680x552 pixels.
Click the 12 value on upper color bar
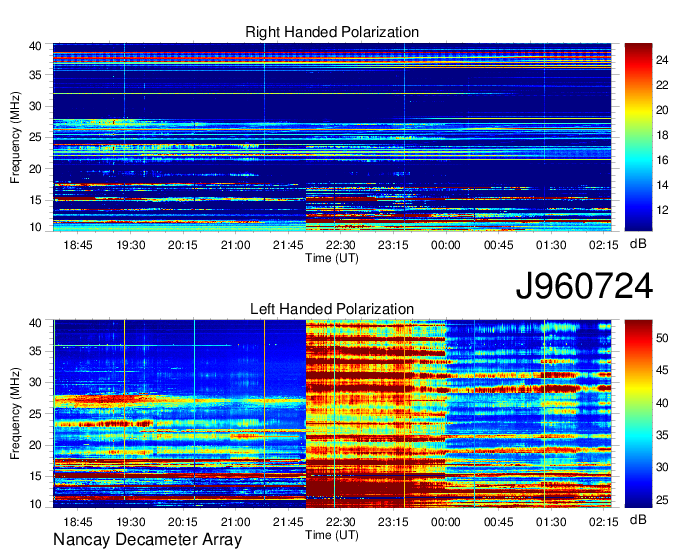point(662,210)
